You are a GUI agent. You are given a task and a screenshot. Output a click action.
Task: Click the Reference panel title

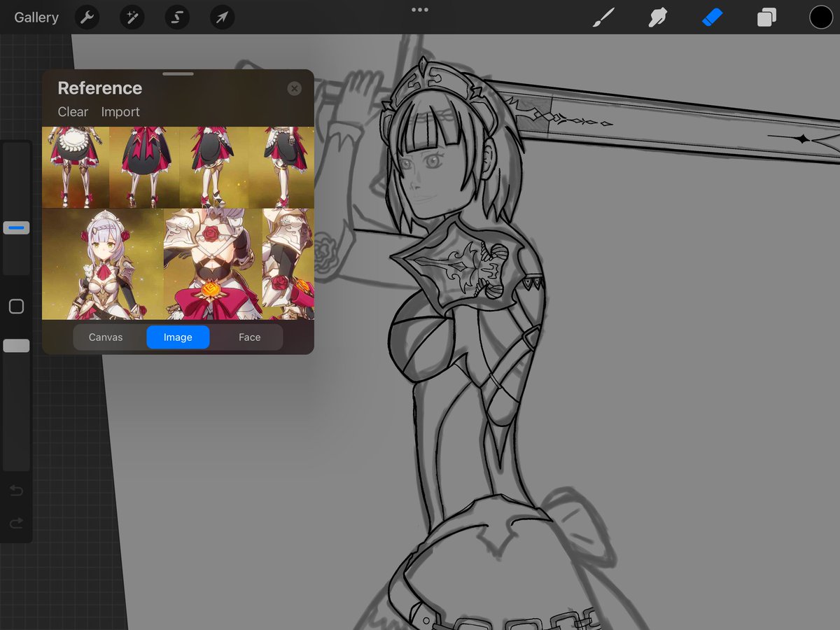[x=100, y=88]
